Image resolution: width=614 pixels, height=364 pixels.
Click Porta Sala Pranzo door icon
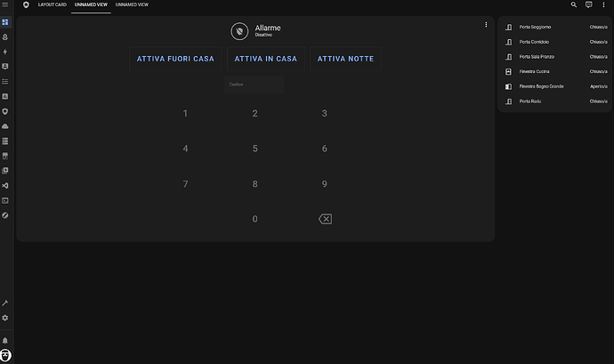(x=508, y=57)
